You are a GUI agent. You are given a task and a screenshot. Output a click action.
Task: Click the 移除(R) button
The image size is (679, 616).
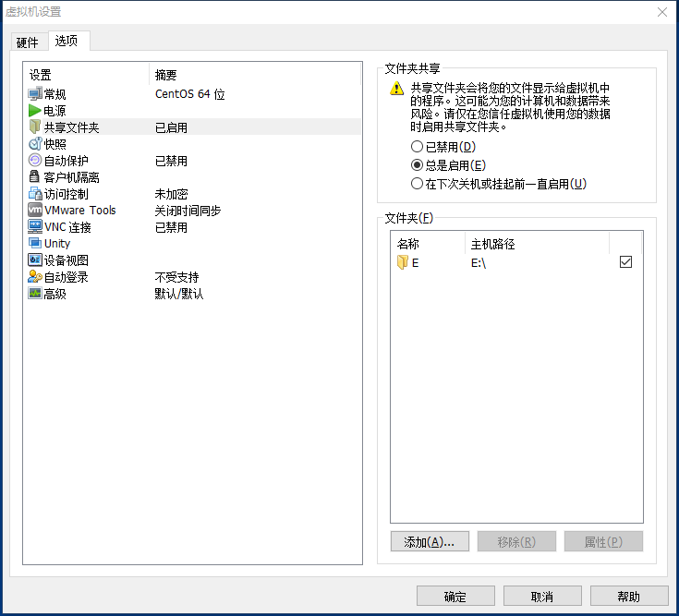click(516, 541)
